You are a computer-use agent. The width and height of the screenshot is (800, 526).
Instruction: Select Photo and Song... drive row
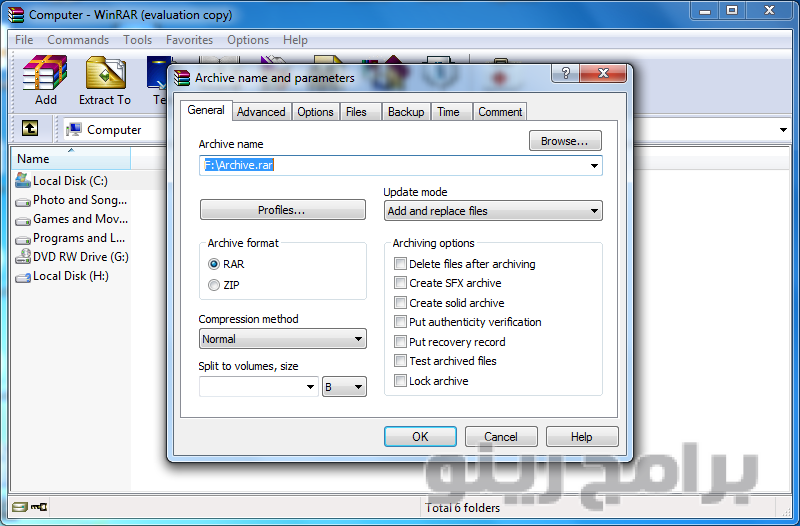71,200
